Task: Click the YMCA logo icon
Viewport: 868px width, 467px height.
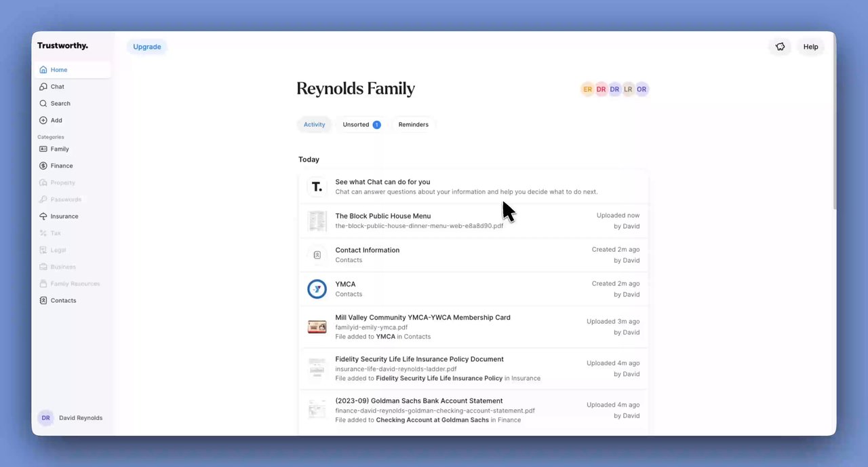Action: pyautogui.click(x=317, y=289)
